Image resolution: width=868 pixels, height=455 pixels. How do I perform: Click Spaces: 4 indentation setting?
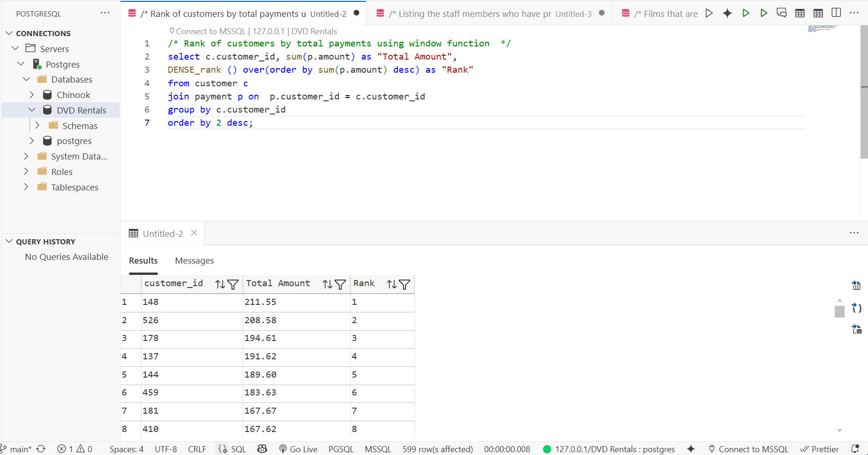(127, 449)
